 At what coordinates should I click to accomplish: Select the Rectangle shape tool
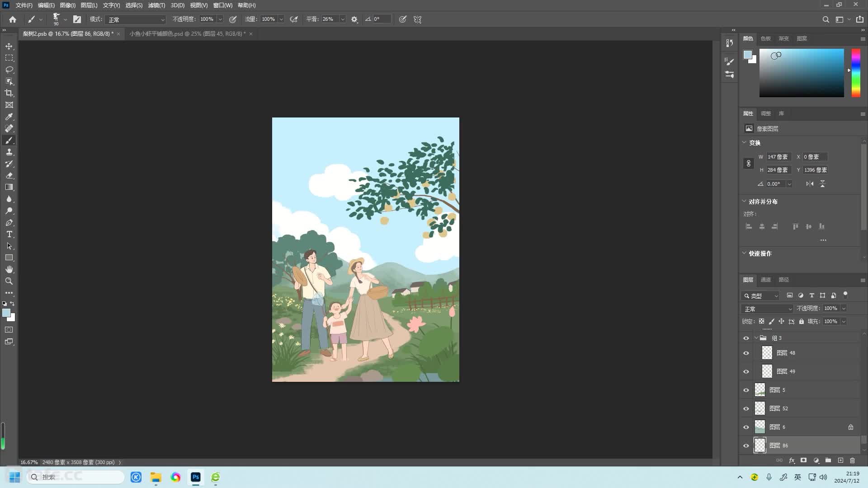tap(9, 258)
